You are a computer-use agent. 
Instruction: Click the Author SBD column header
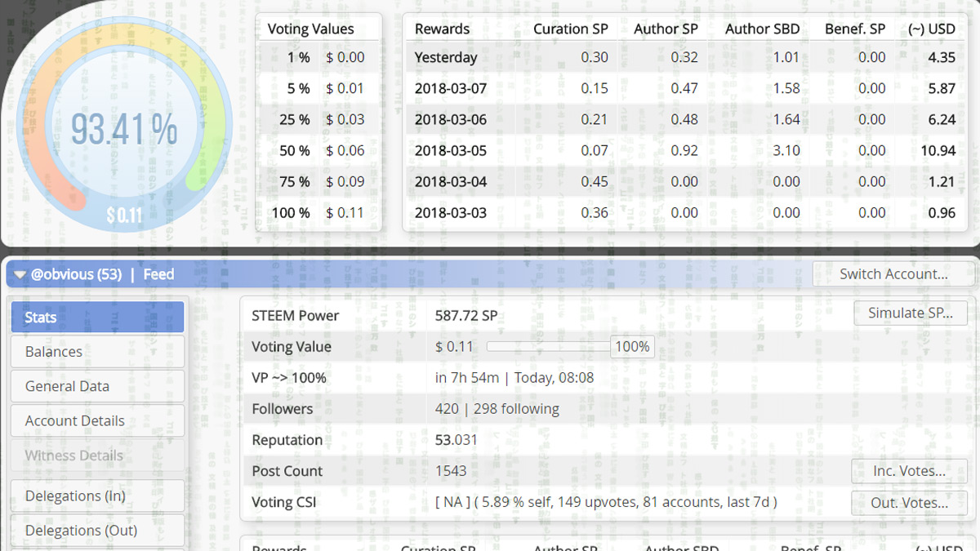coord(763,29)
